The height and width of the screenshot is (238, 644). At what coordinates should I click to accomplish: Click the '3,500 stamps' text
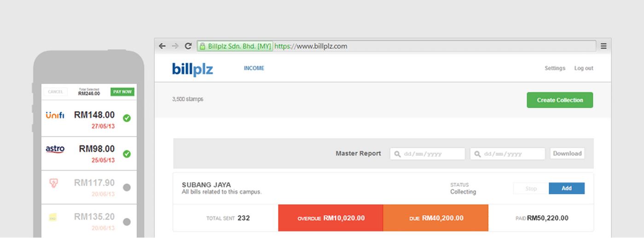coord(187,99)
